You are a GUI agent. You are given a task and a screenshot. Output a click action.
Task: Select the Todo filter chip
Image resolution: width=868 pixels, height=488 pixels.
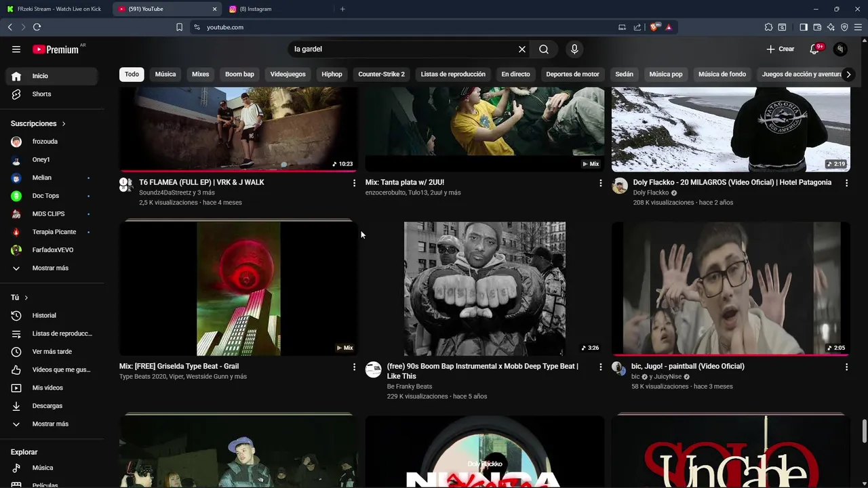click(132, 75)
